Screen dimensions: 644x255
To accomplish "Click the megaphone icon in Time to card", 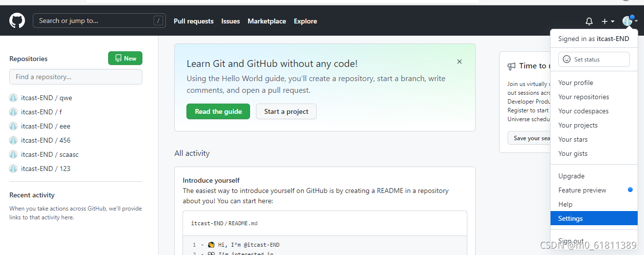I will tap(511, 66).
